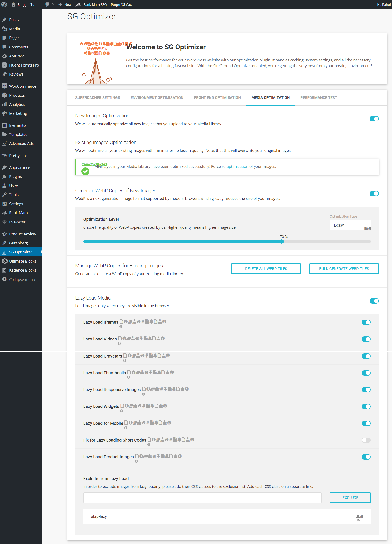Switch to Supercacher Settings tab
The height and width of the screenshot is (544, 392).
coord(98,98)
